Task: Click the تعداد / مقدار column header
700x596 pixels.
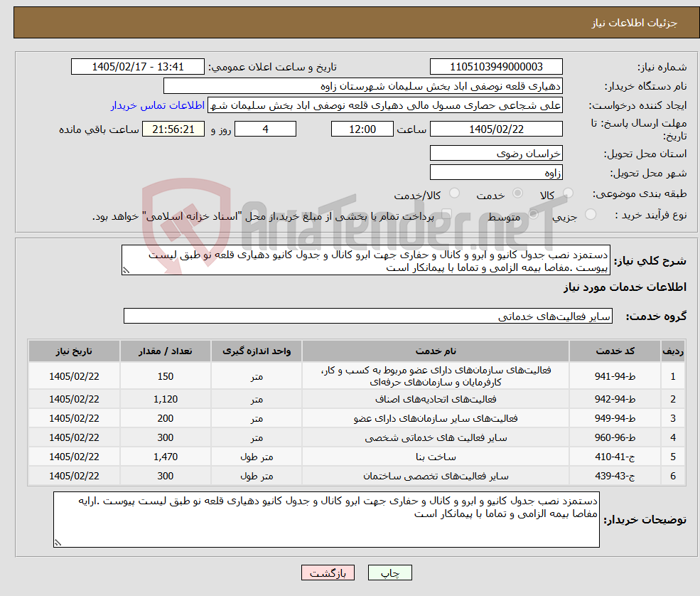Action: tap(165, 351)
